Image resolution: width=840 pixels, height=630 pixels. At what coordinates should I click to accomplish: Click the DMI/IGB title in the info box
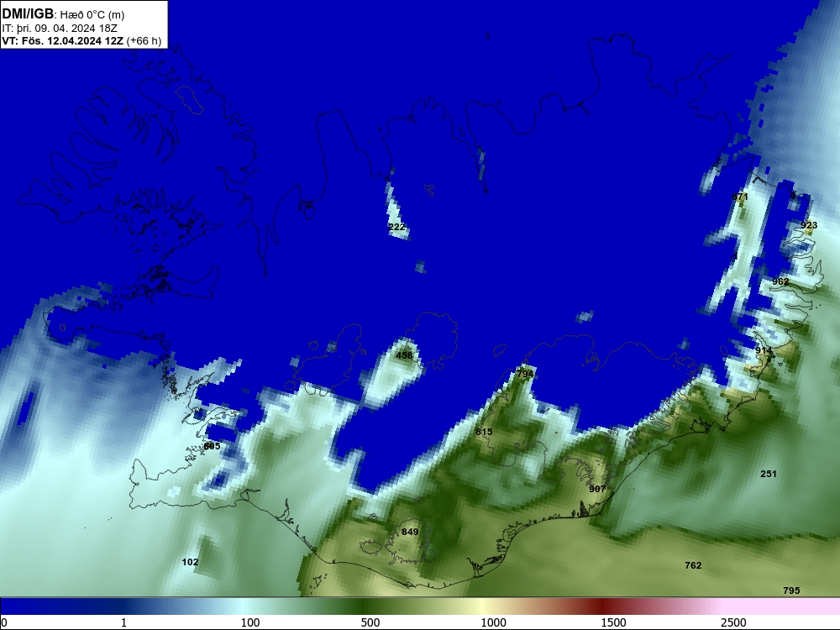(28, 14)
